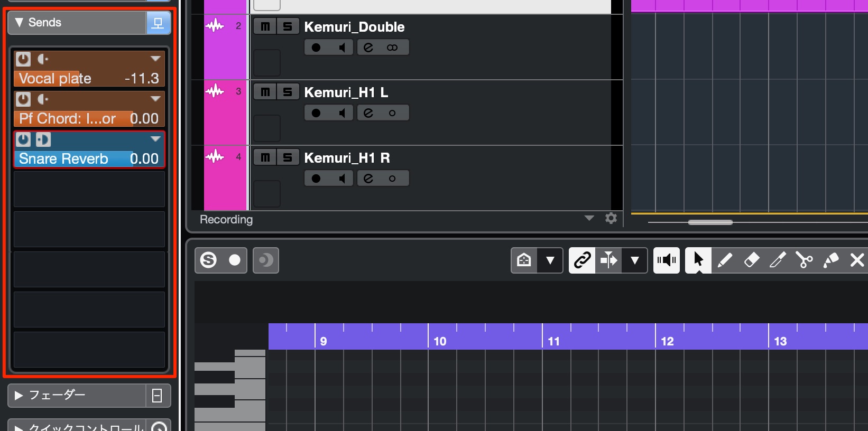Select the Kemuri_H1 L track name
868x431 pixels.
click(x=346, y=92)
